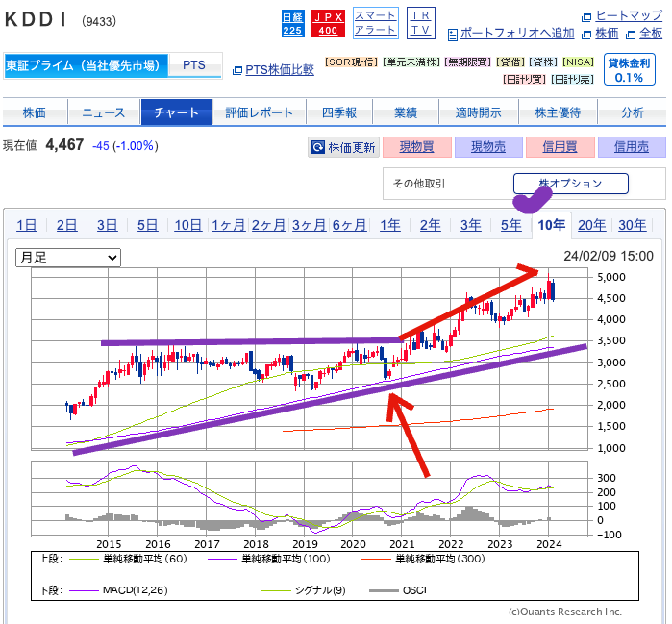Click the [SOR現・信] label

coord(352,62)
